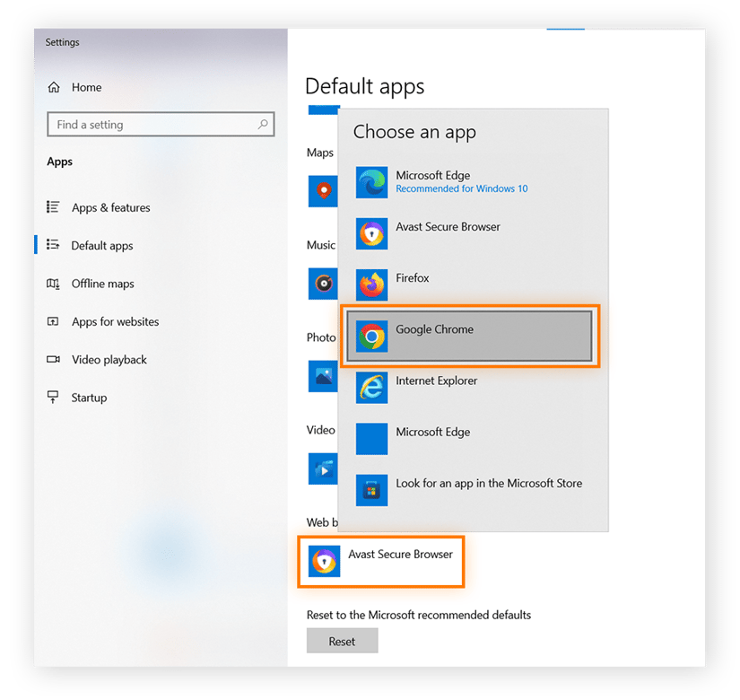Switch to Apps & features settings

pyautogui.click(x=110, y=207)
